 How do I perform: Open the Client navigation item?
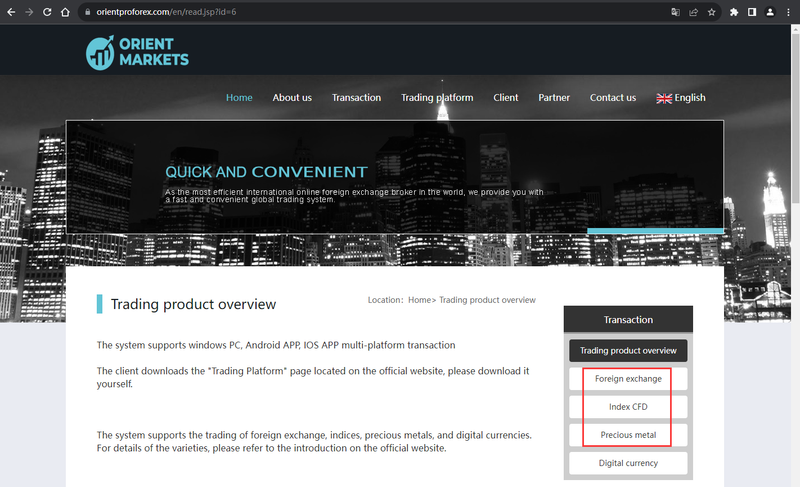point(506,97)
